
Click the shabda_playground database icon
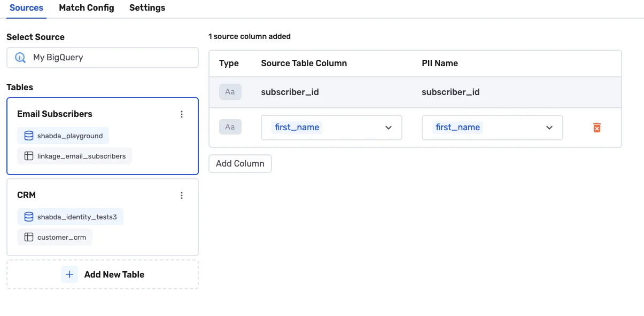[29, 136]
